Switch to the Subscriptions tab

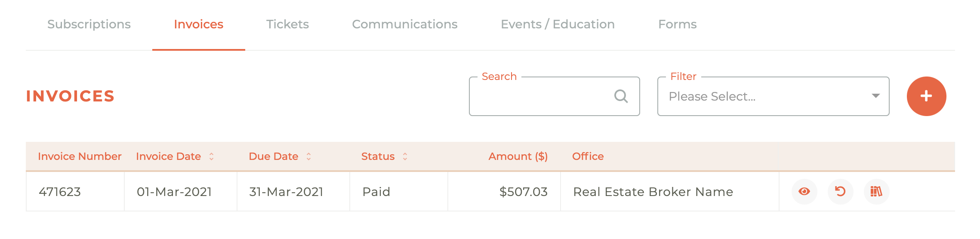tap(89, 25)
